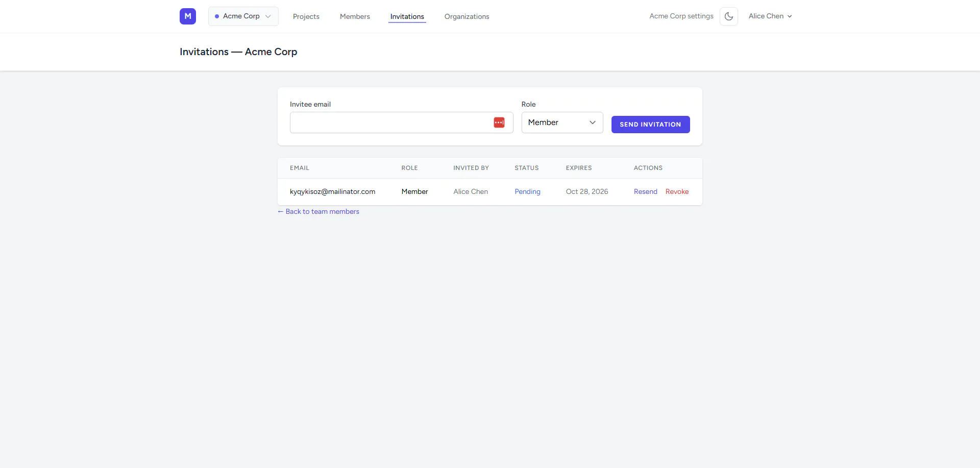This screenshot has height=468, width=980.
Task: Revoke the kyqykisoz@mailinator.com invitation
Action: (x=677, y=192)
